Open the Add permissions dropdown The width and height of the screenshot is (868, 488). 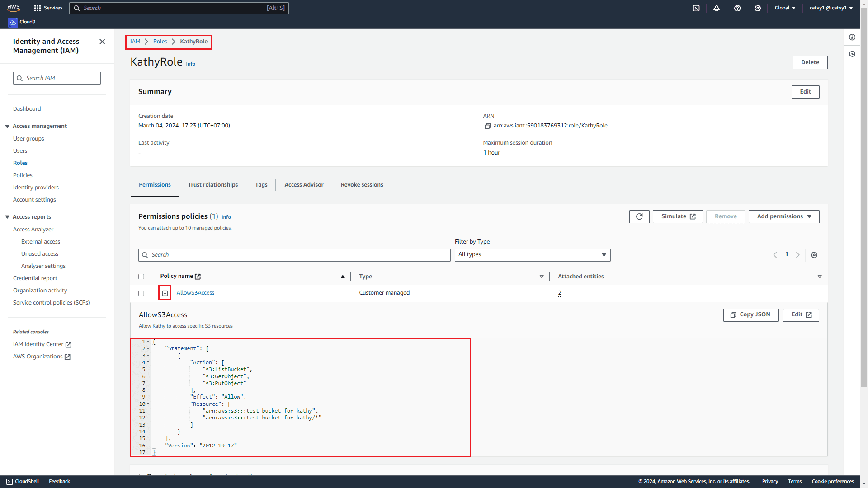(784, 216)
